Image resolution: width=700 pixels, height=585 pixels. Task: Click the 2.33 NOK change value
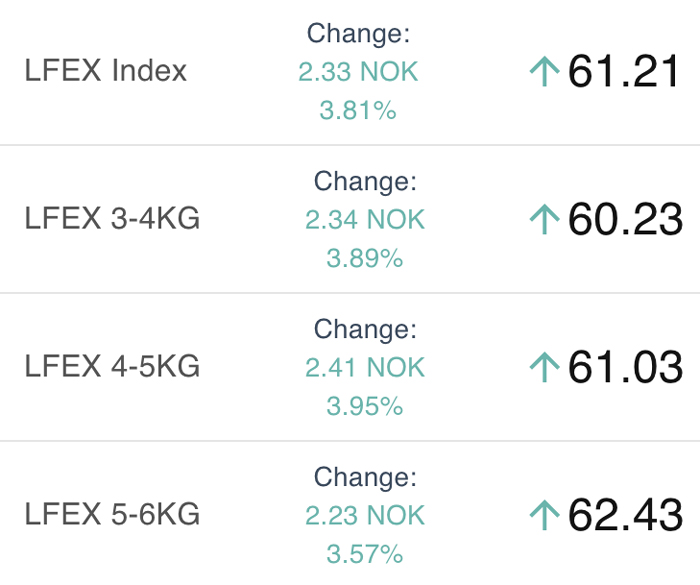(358, 71)
